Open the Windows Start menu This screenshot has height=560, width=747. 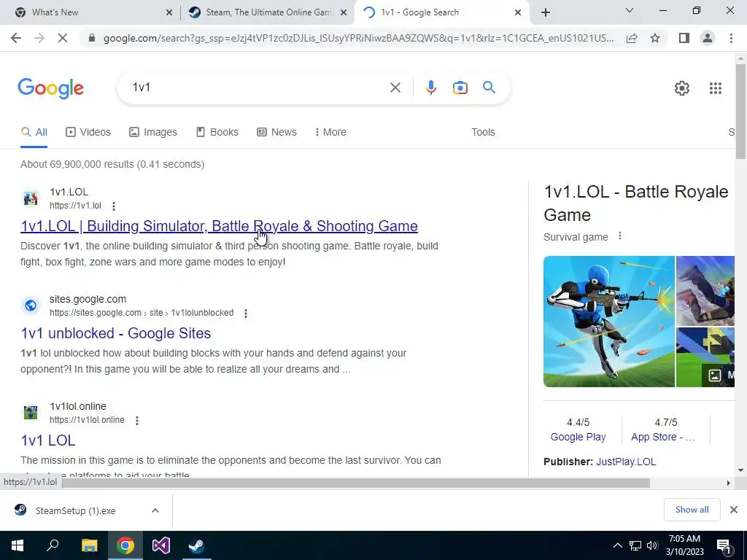coord(18,545)
